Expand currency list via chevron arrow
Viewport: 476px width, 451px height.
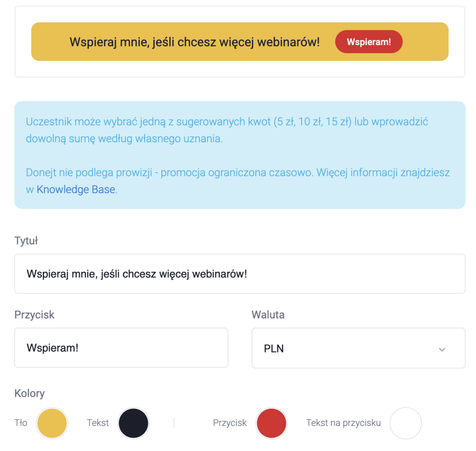[442, 349]
